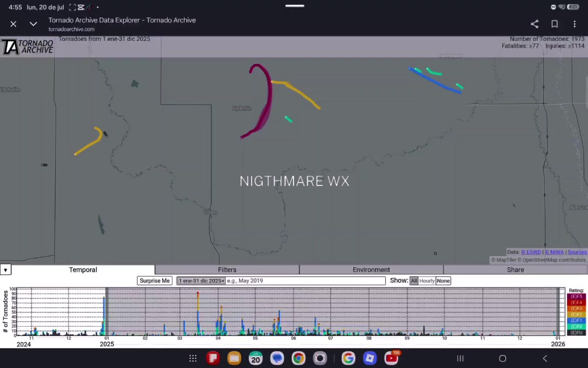Viewport: 588px width, 368px height.
Task: Toggle the (E)F3 rating legend swatch
Action: [x=576, y=309]
